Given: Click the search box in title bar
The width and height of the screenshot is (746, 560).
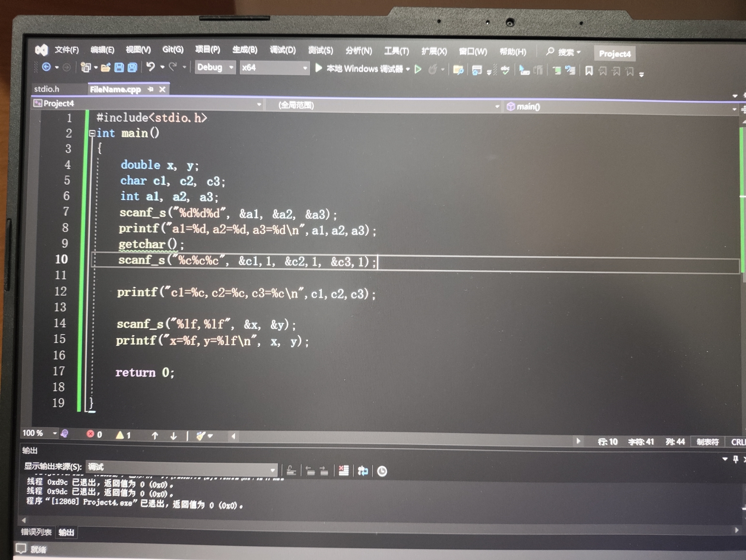Looking at the screenshot, I should coord(564,52).
